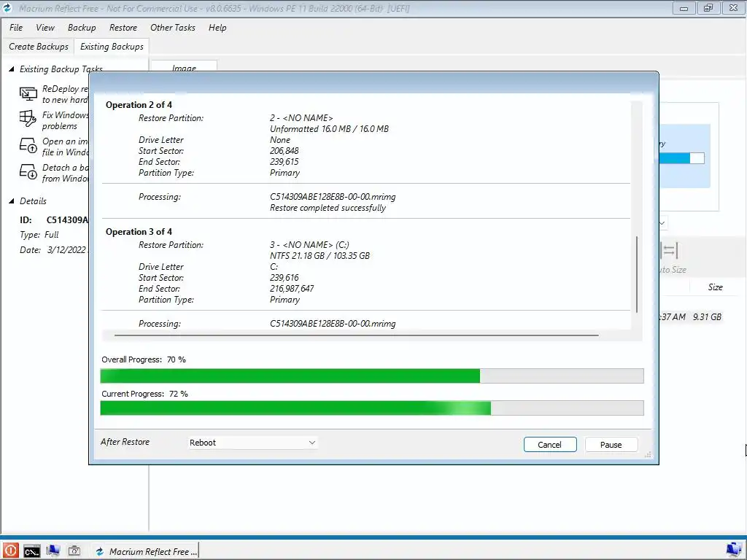The image size is (747, 560).
Task: Open the Fix Windows problems link
Action: coord(65,120)
